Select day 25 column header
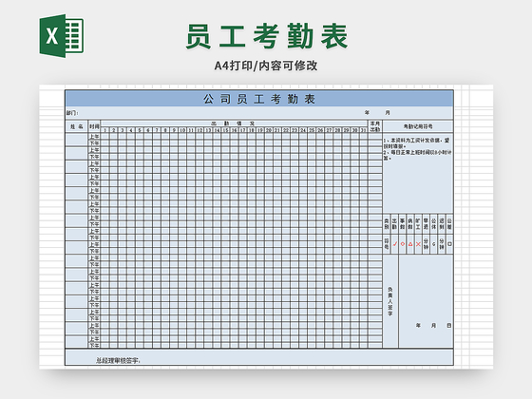 (312, 130)
